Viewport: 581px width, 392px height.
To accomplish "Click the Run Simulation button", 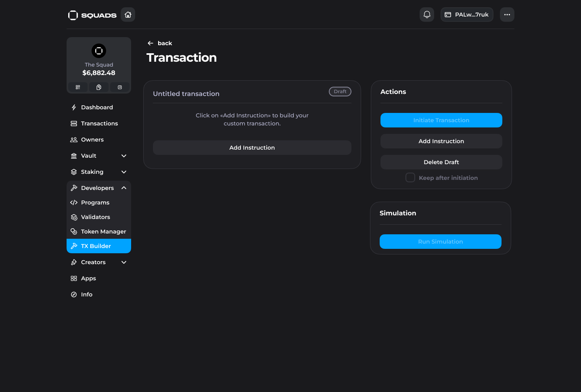I will 440,242.
